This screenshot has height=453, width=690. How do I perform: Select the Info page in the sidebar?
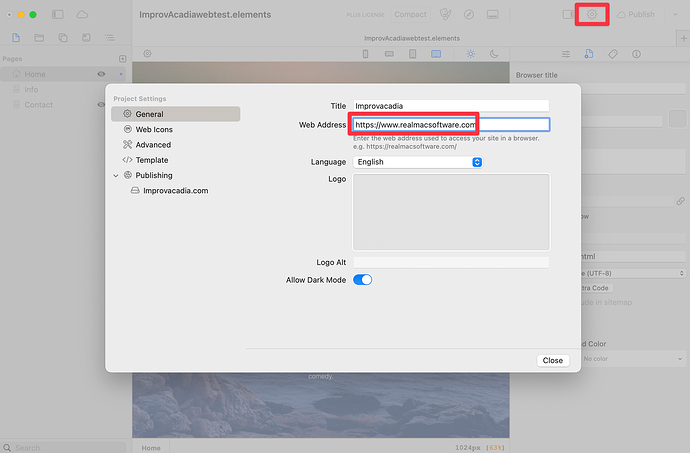[x=63, y=89]
